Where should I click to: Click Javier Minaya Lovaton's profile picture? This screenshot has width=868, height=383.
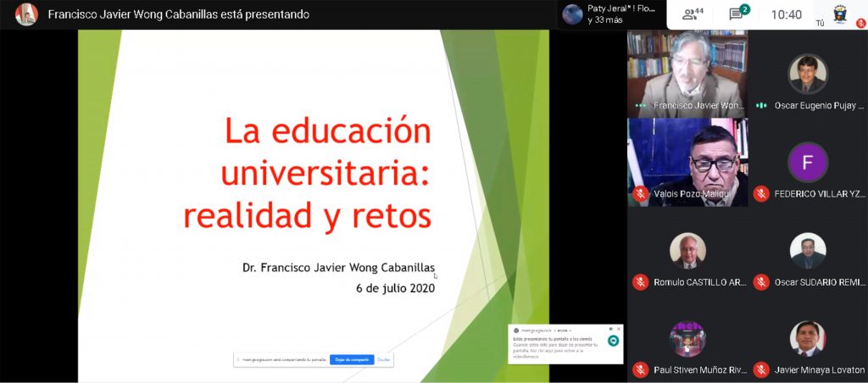point(808,339)
